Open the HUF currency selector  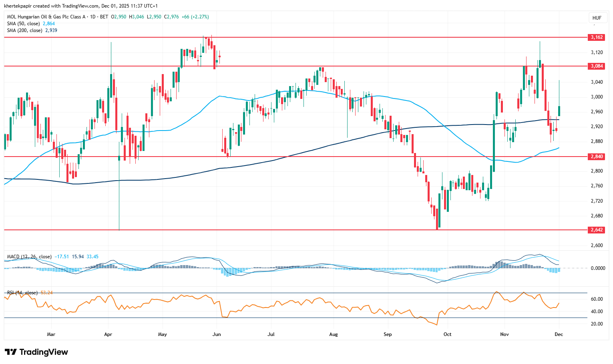pyautogui.click(x=597, y=18)
